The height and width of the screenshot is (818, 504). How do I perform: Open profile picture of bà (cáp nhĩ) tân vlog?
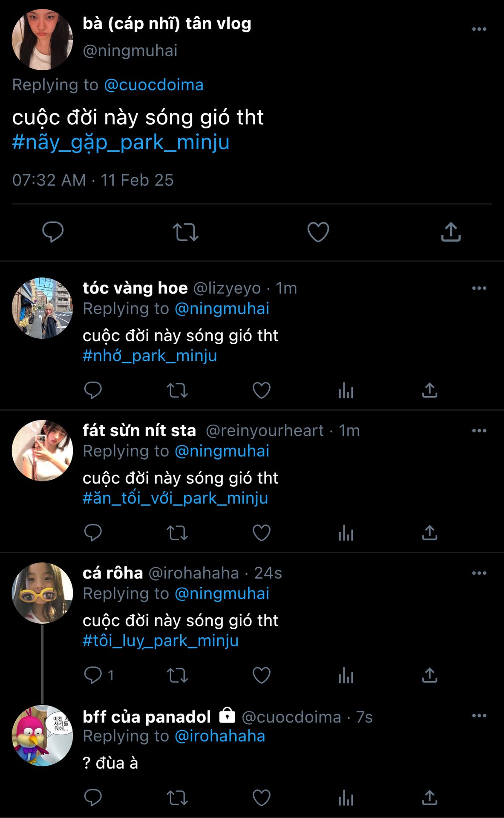[x=42, y=40]
